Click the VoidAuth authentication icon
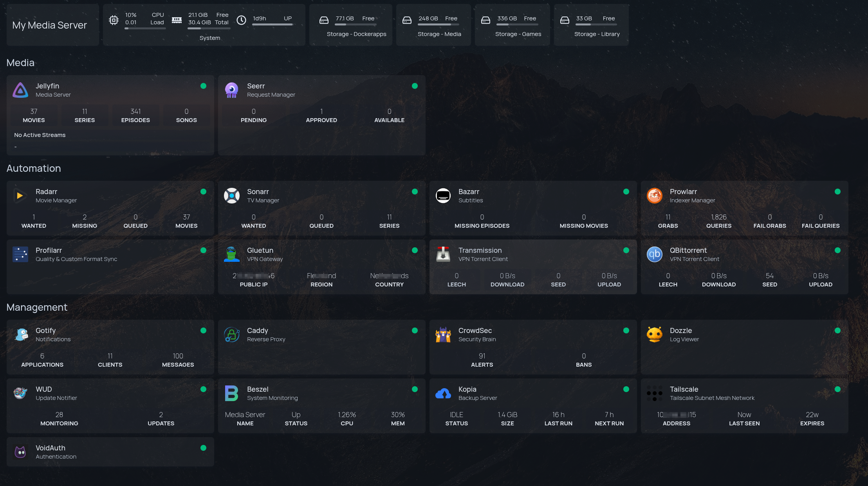Image resolution: width=868 pixels, height=486 pixels. click(20, 452)
